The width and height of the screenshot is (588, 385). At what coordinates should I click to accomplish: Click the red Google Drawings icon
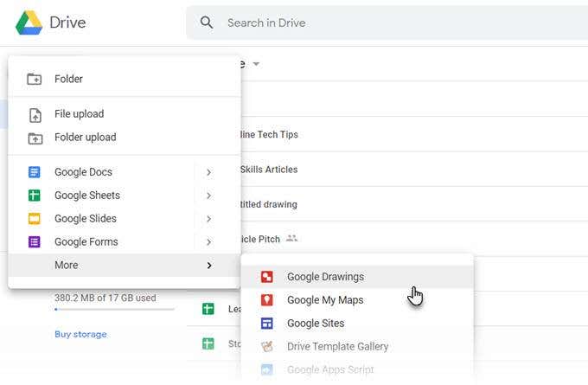266,277
